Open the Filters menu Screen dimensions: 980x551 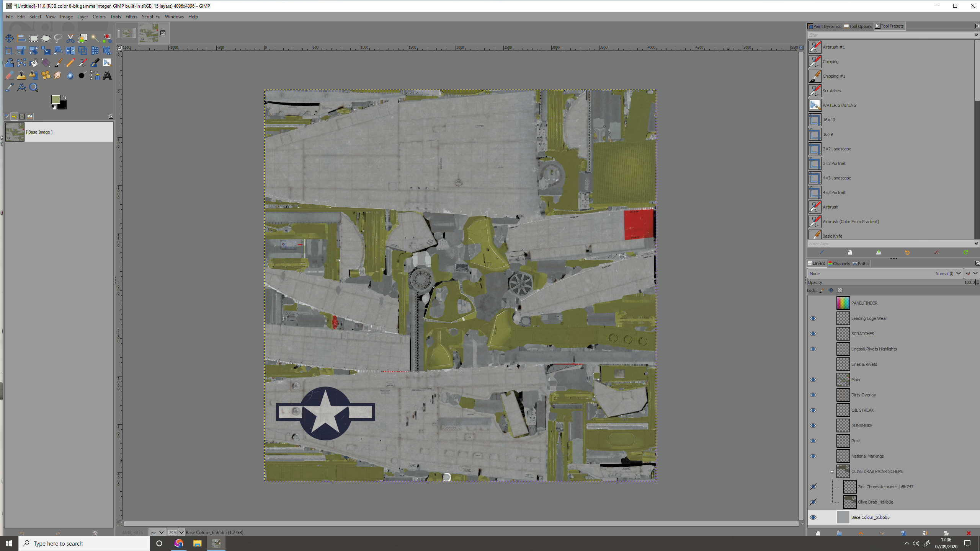pos(131,17)
